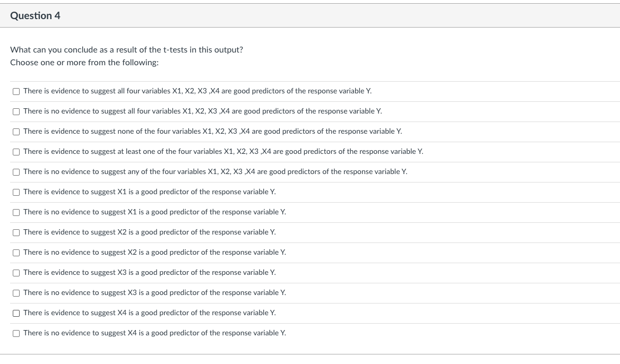Check the option that X4 is a good predictor
Screen dimensions: 620x364
coord(16,313)
